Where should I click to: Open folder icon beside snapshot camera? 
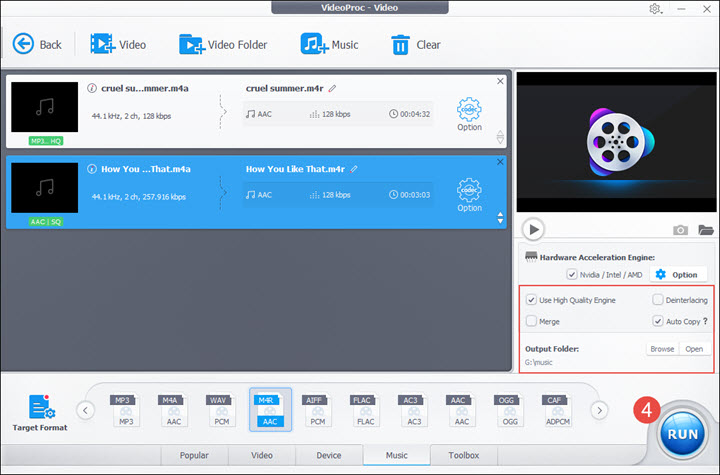[x=706, y=230]
